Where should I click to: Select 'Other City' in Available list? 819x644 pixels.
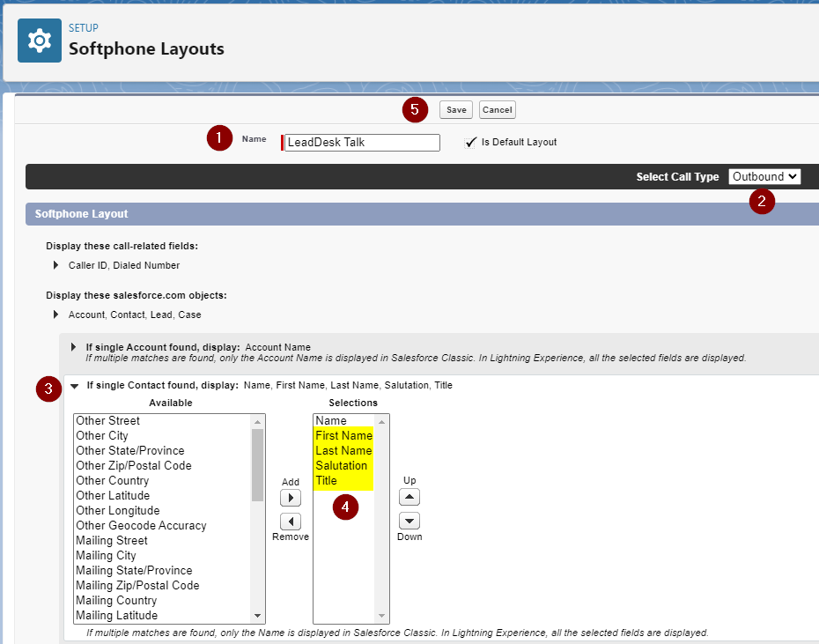click(163, 436)
